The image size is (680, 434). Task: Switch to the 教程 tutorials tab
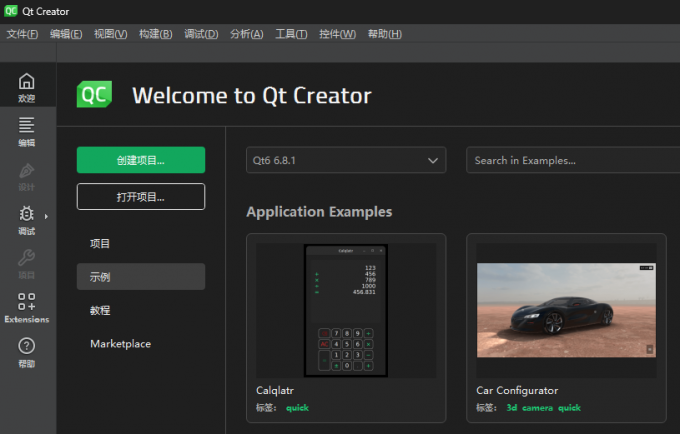(100, 310)
